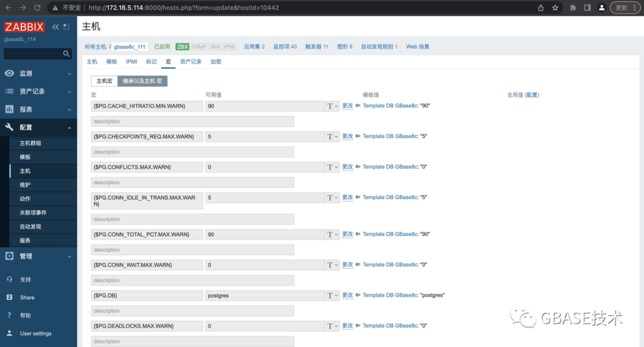Expand the 资产记录 sidebar menu
Viewport: 644px width, 347px height.
[39, 92]
